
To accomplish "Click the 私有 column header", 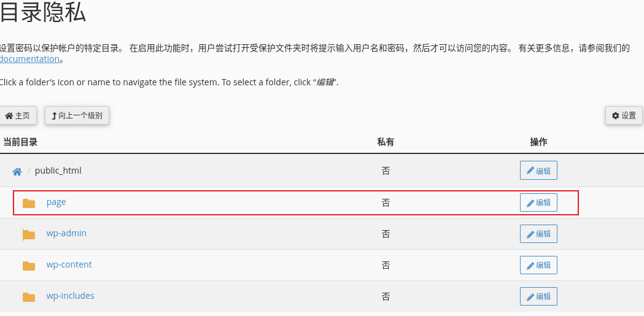I will tap(386, 142).
